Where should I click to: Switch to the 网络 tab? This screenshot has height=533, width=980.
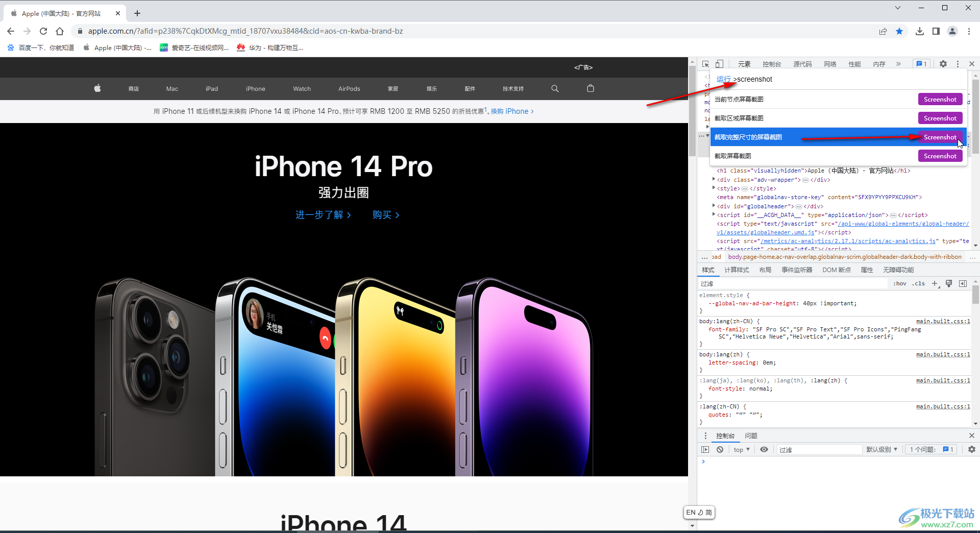click(830, 64)
